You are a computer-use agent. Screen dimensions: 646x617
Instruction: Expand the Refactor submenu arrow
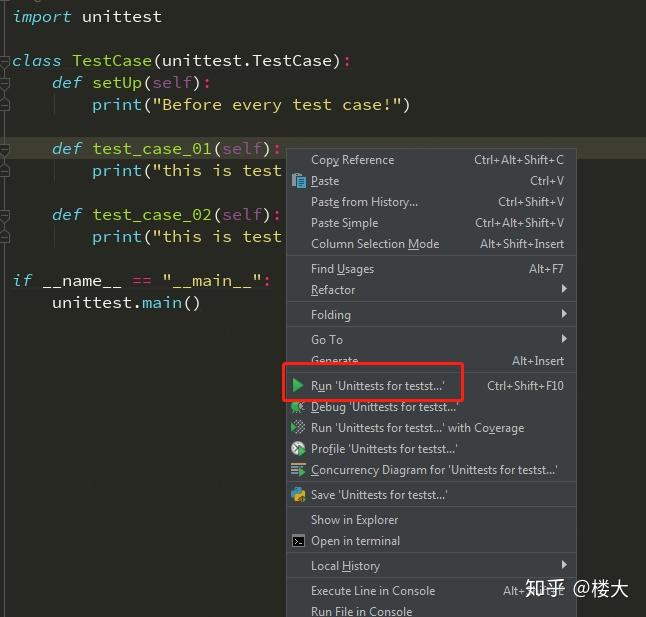tap(564, 289)
